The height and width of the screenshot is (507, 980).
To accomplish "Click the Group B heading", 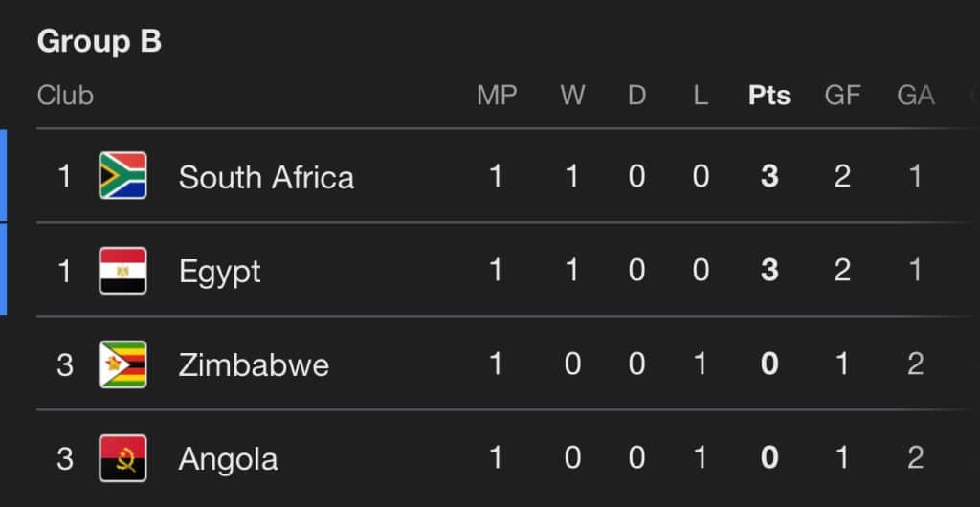I will [100, 42].
